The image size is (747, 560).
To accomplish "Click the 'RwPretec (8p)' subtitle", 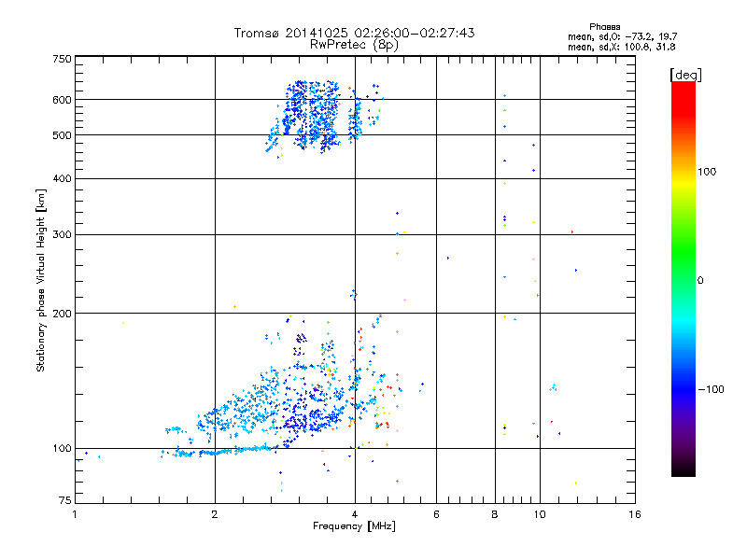I will pyautogui.click(x=354, y=45).
